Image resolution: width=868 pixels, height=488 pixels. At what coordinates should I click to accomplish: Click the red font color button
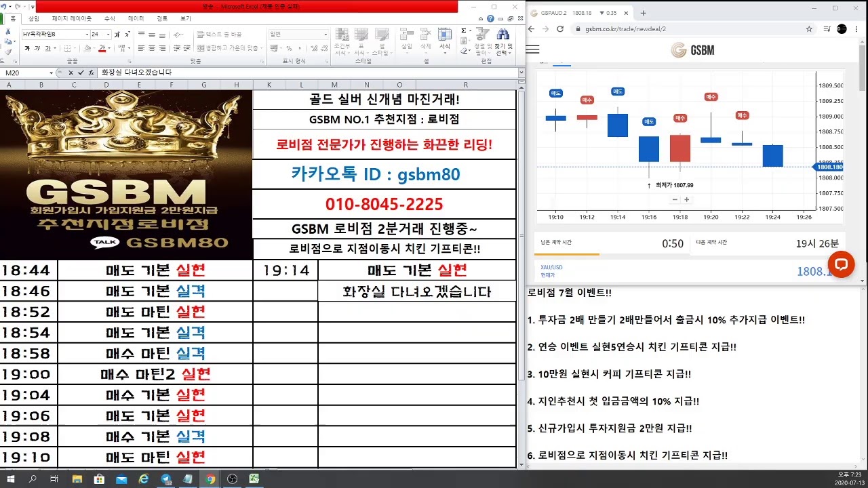click(102, 48)
